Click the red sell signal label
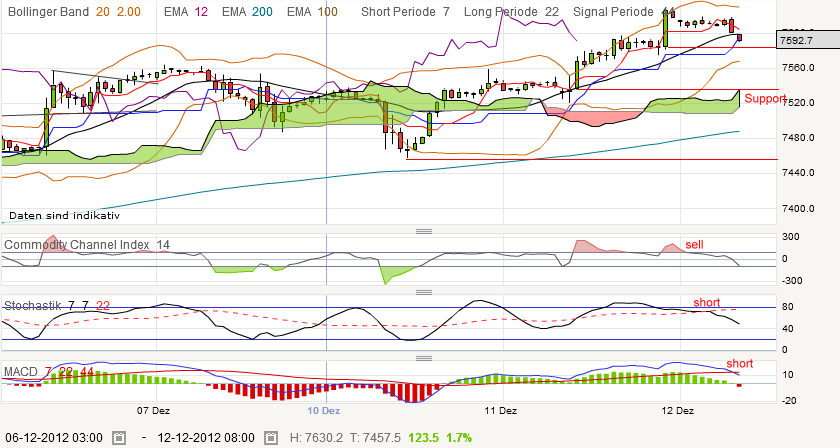Screen dimensions: 840x448 (x=694, y=244)
